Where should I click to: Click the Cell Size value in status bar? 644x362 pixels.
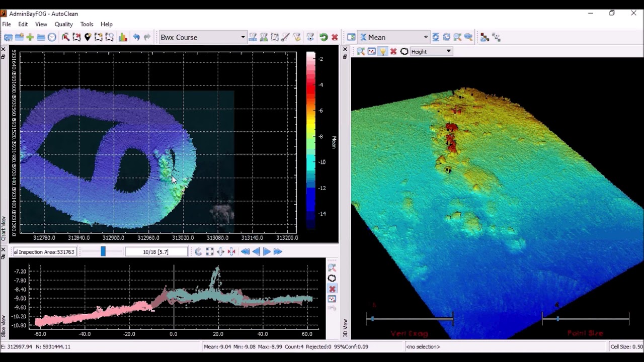click(x=626, y=346)
